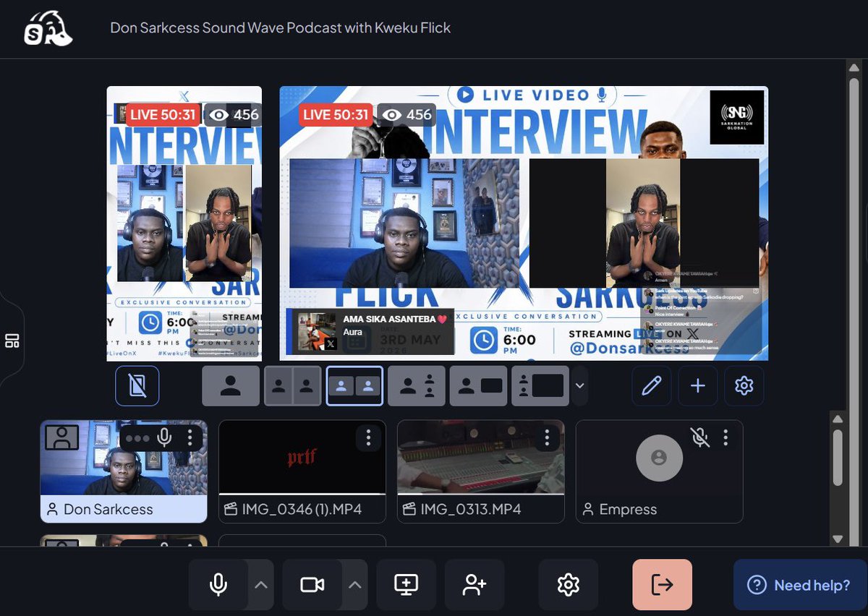Expand camera options caret

click(x=354, y=584)
